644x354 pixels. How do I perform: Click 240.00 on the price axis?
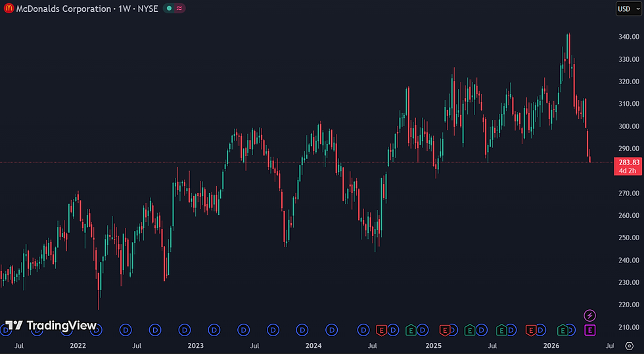tap(629, 261)
